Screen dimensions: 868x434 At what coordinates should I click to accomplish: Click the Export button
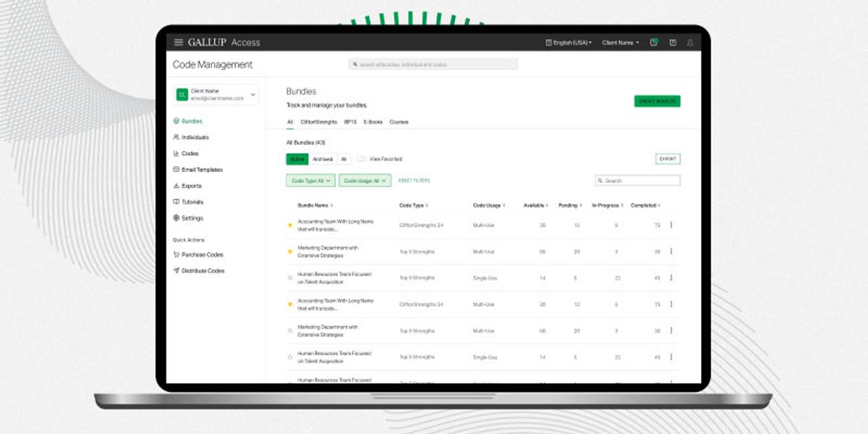pos(668,159)
